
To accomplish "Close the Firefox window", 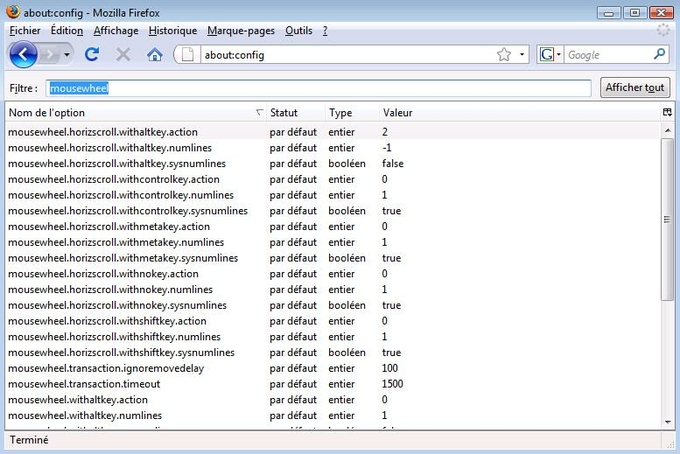I will tap(661, 13).
